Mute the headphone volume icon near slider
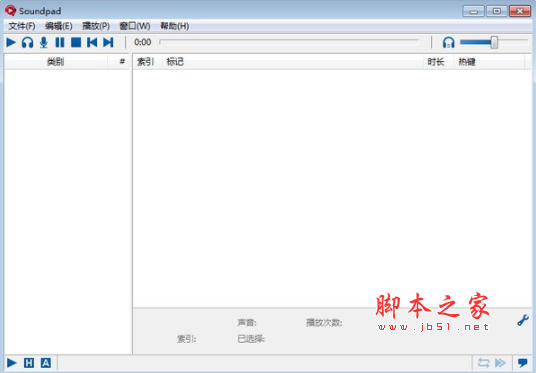536x373 pixels. [448, 42]
